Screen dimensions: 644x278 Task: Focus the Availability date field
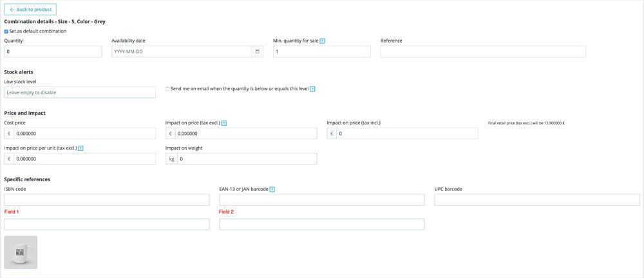(x=182, y=52)
